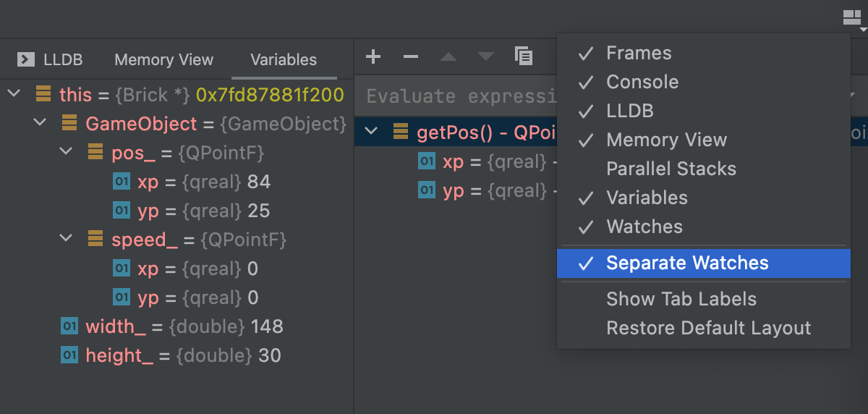Click the LLDB console tab icon
This screenshot has height=414, width=868.
pyautogui.click(x=26, y=59)
